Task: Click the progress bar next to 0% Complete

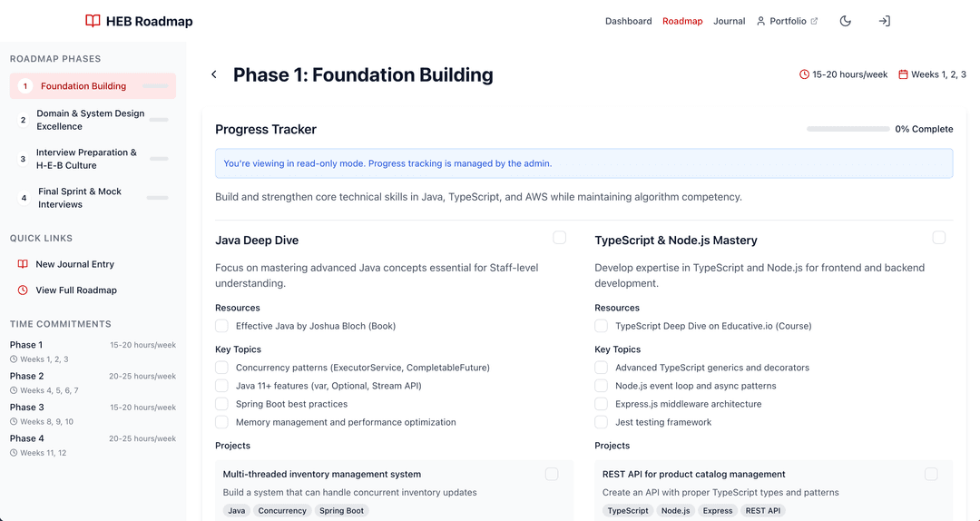Action: click(848, 129)
